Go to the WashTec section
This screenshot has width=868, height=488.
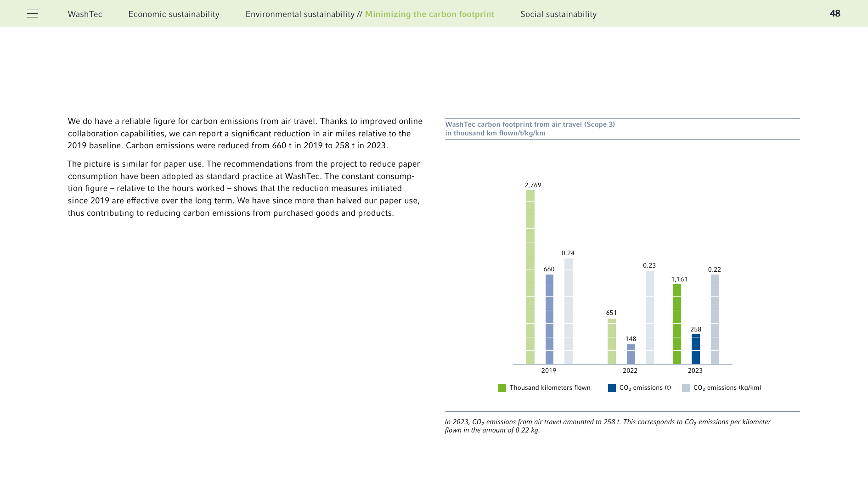(x=85, y=14)
